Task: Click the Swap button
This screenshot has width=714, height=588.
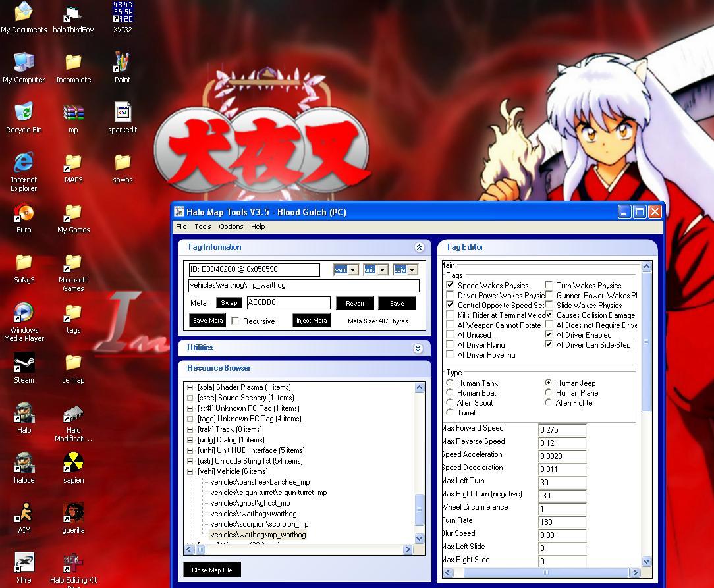Action: (x=229, y=303)
